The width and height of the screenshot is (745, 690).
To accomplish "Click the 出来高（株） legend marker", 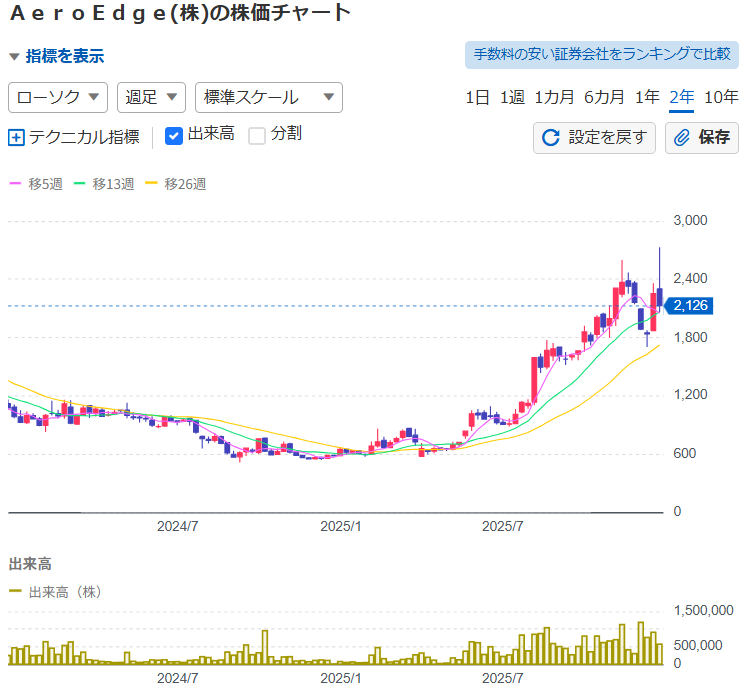I will 15,592.
